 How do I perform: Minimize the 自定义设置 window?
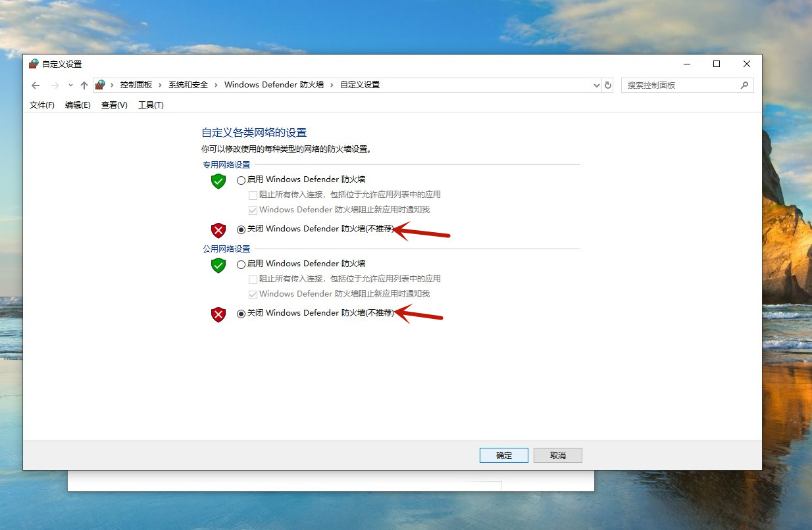686,64
